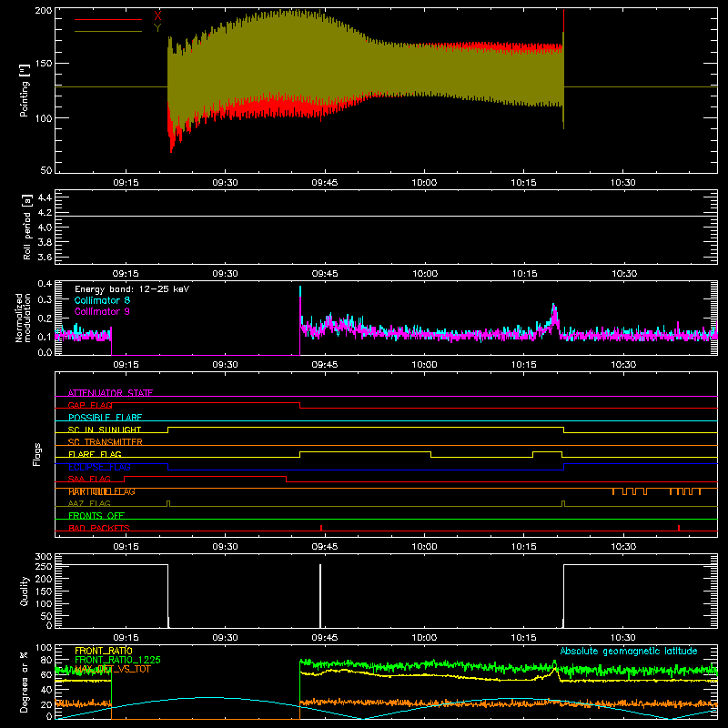
Task: Click the Energy band: 12-25 keV text
Action: pyautogui.click(x=132, y=289)
